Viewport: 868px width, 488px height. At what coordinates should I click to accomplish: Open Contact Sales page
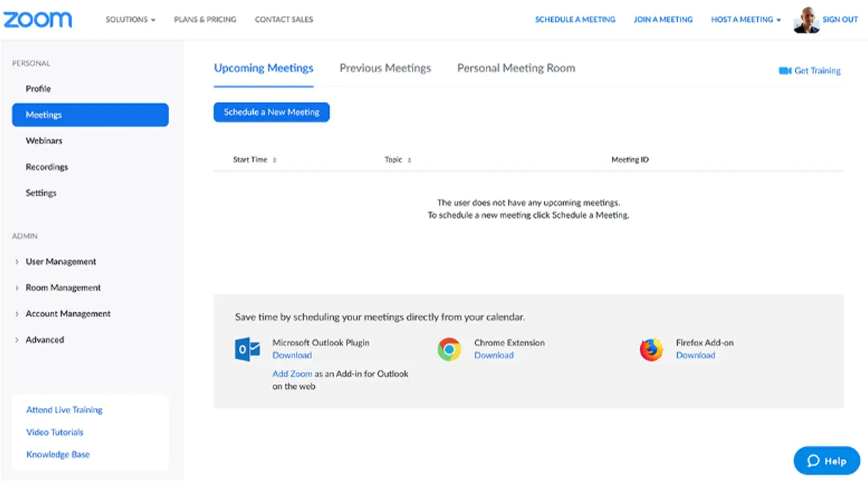(284, 20)
